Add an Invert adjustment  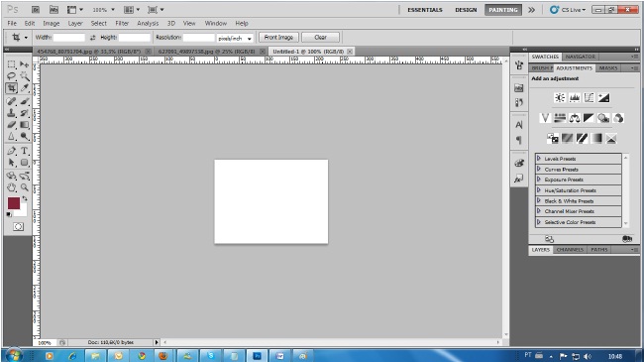pyautogui.click(x=553, y=139)
